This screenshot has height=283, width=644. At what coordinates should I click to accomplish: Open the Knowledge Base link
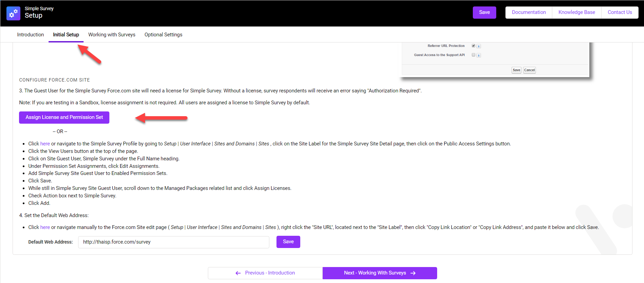(577, 13)
